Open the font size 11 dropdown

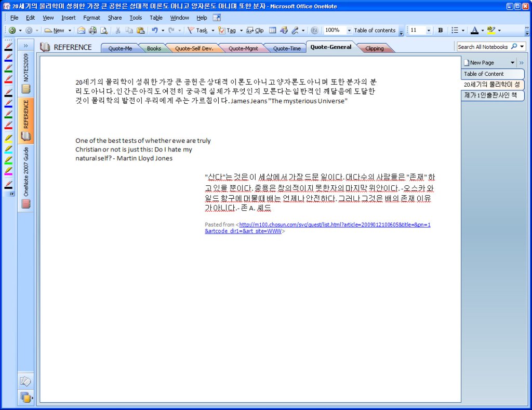coord(429,31)
